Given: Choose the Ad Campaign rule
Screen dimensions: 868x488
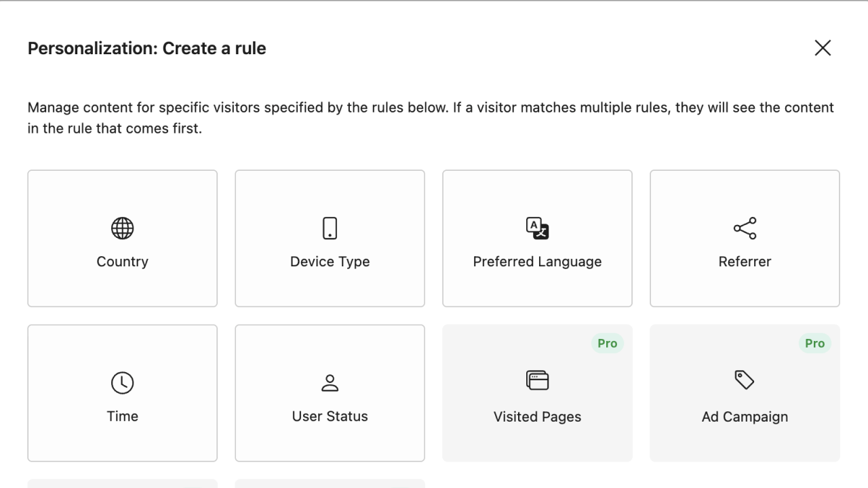Looking at the screenshot, I should (744, 392).
